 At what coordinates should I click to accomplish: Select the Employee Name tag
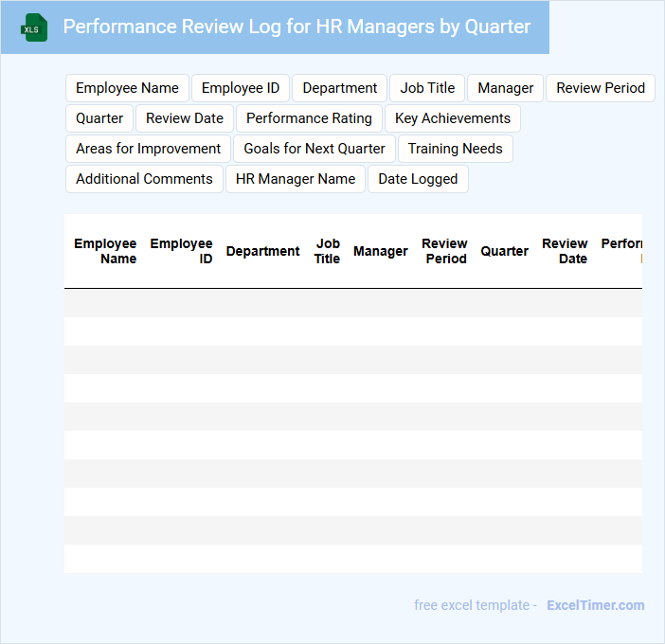point(127,88)
